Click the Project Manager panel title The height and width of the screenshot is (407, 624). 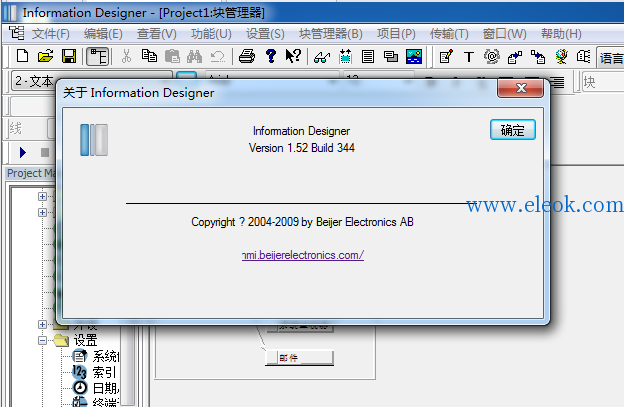[31, 173]
